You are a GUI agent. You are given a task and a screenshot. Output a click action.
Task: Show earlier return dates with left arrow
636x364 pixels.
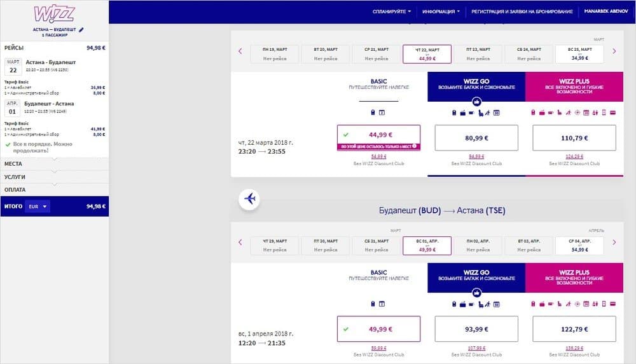pyautogui.click(x=240, y=243)
